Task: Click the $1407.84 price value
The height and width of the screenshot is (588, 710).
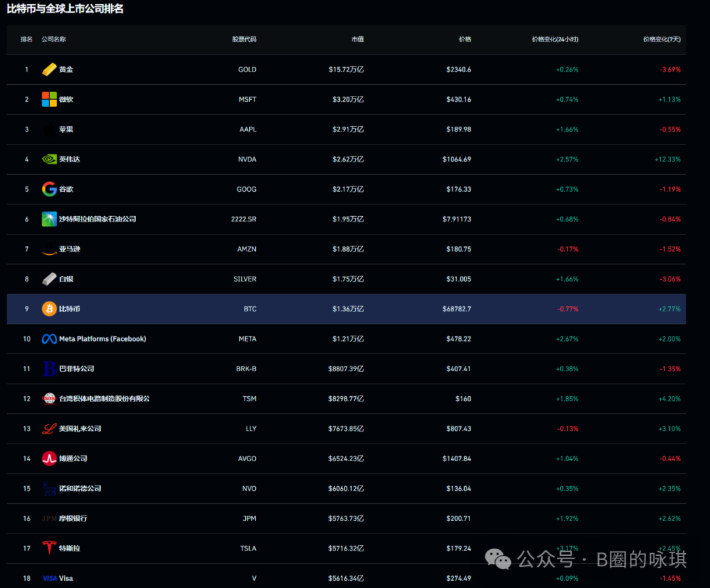Action: tap(456, 459)
